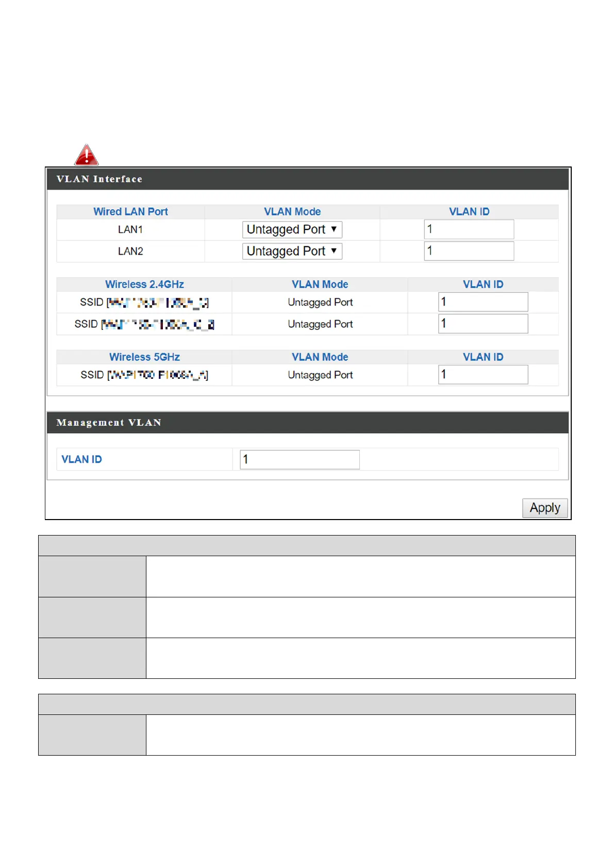Click 'Management VLAN' section title
Screen dimensions: 614x868
pos(109,423)
